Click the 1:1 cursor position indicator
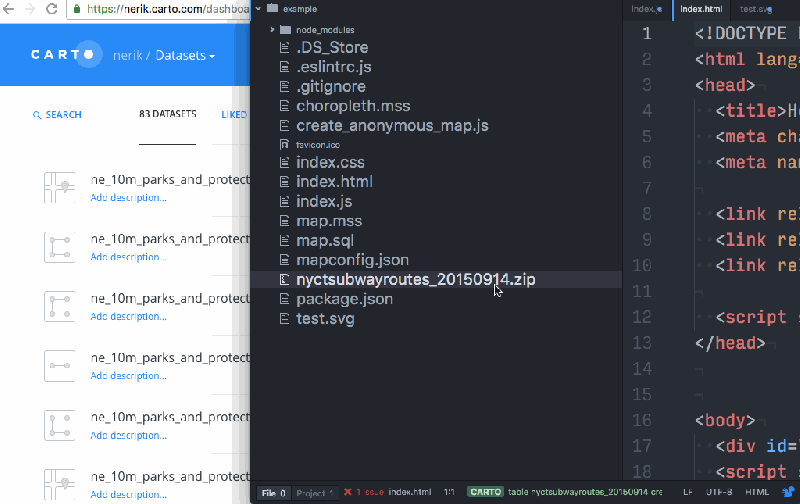 pos(449,492)
